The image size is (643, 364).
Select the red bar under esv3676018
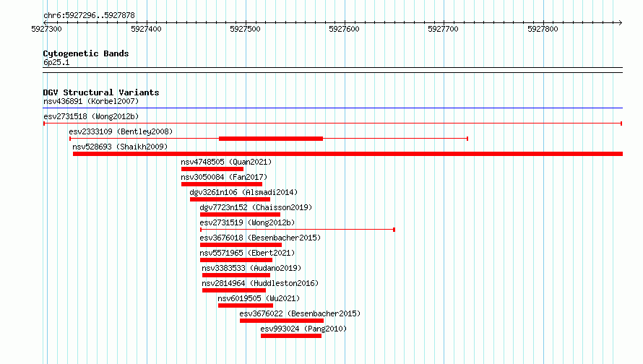[241, 245]
